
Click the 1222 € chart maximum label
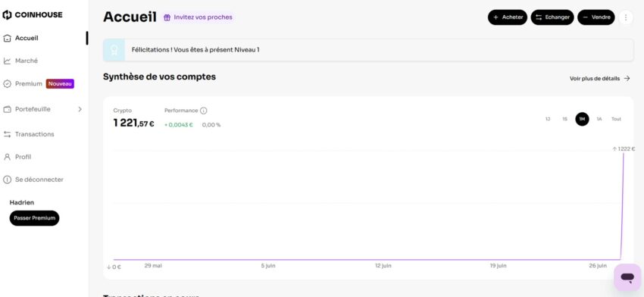[x=624, y=149]
